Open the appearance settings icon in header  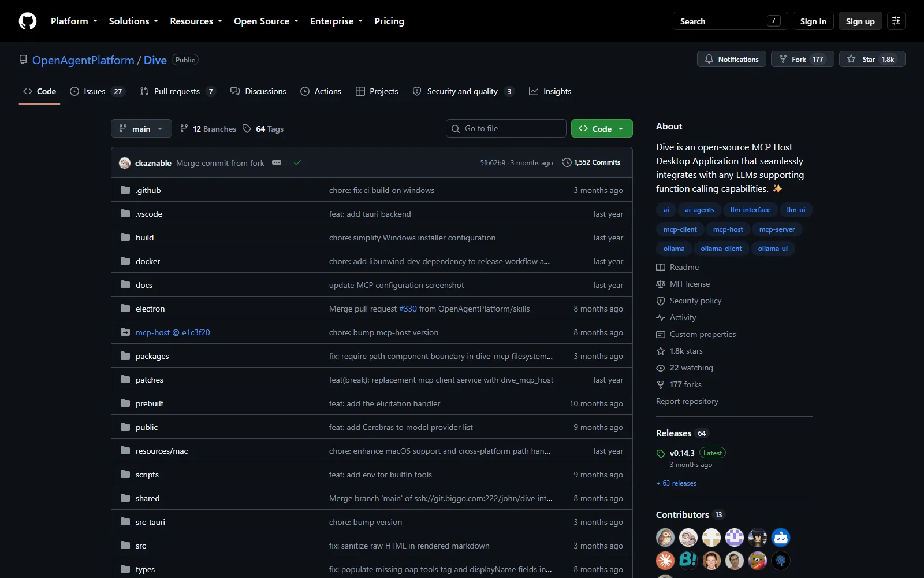point(896,21)
